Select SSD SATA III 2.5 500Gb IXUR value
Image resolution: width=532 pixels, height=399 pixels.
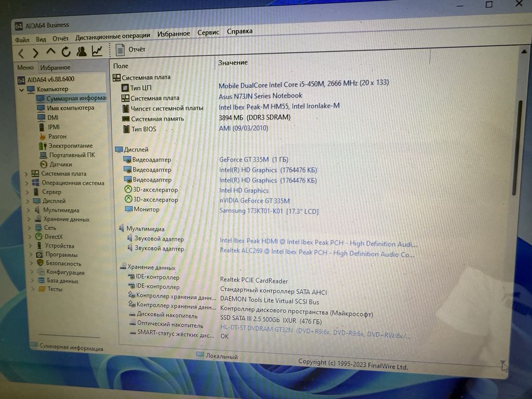click(271, 320)
